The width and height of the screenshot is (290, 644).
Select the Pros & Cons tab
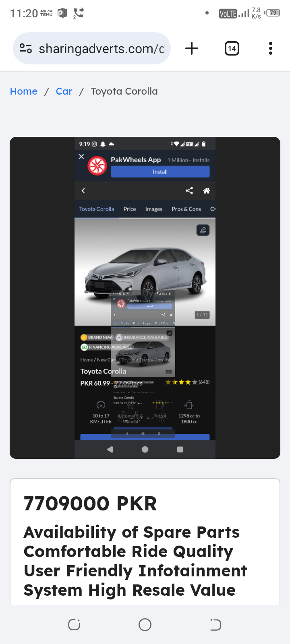186,209
